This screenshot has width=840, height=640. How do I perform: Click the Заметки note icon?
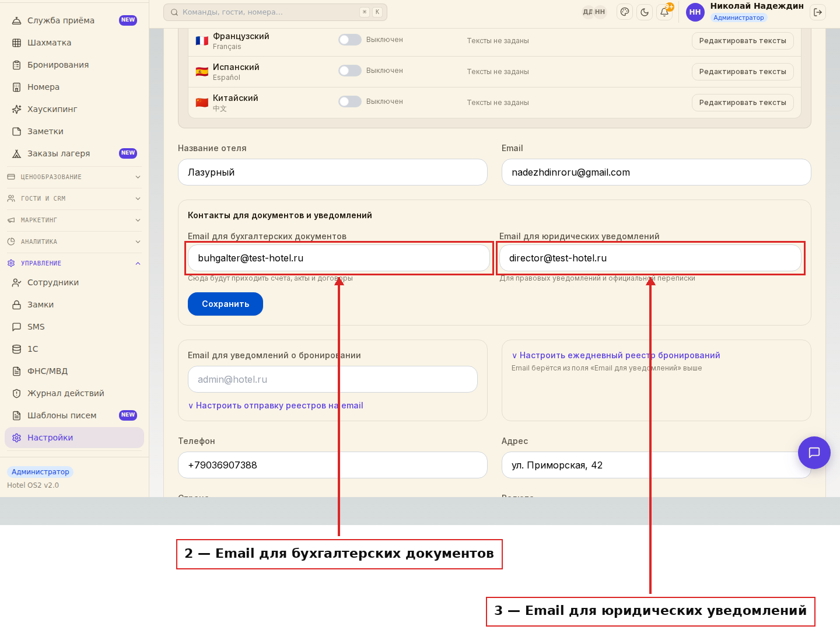pyautogui.click(x=17, y=131)
